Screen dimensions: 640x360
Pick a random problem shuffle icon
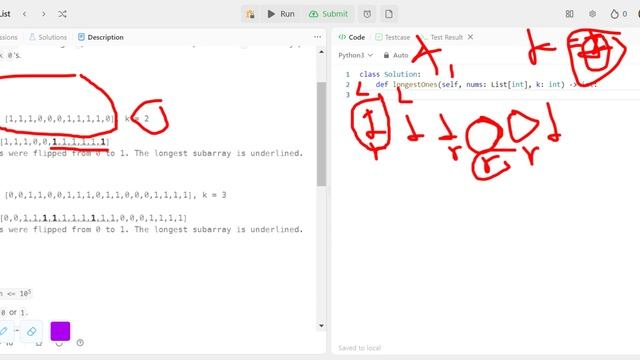(x=62, y=14)
